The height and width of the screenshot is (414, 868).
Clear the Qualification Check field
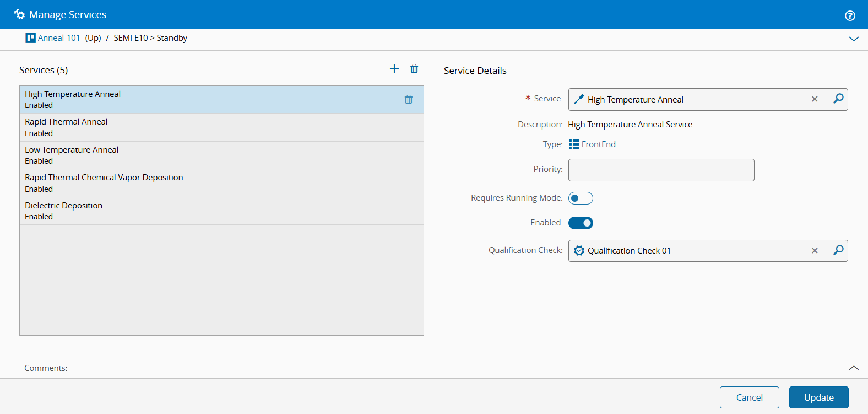tap(815, 250)
